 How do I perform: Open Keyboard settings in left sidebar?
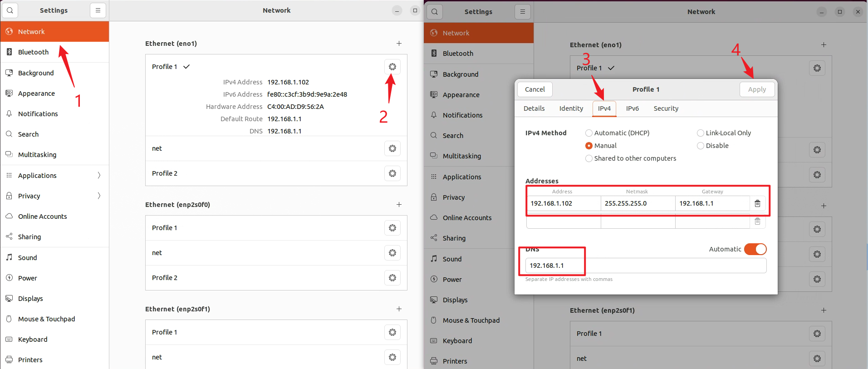[54, 339]
